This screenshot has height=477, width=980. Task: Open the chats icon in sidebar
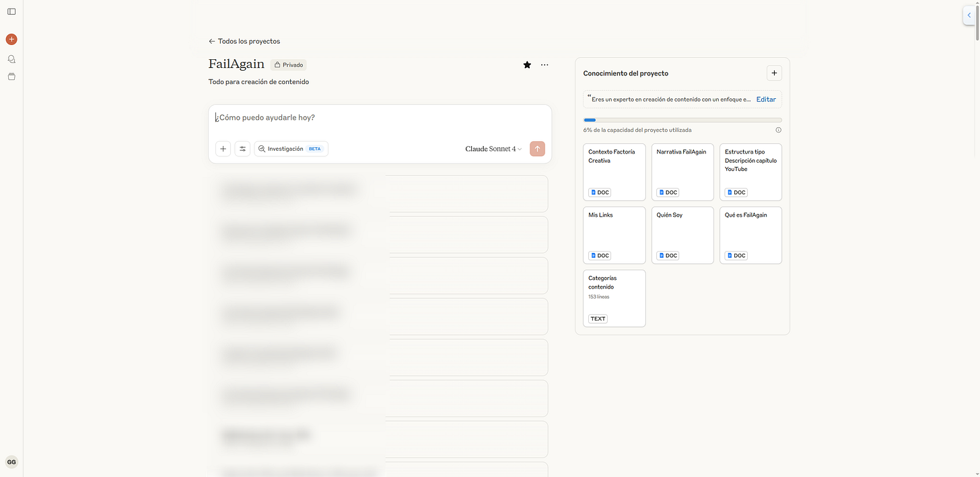(11, 59)
